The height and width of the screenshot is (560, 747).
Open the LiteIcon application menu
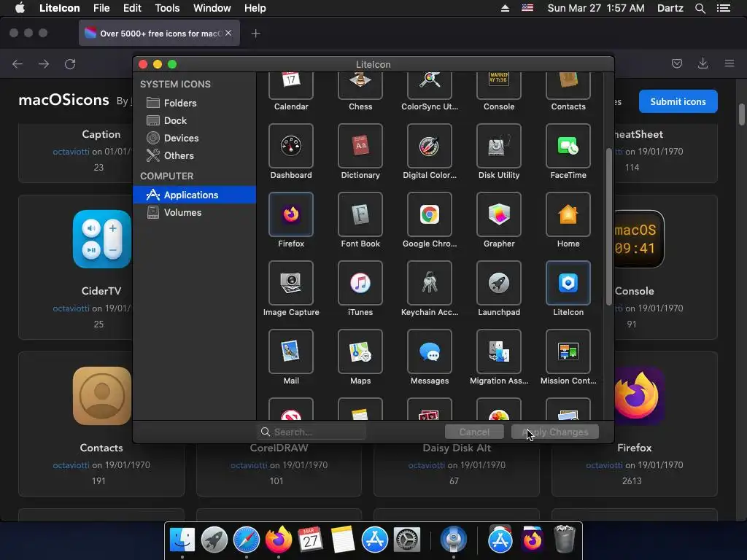(x=60, y=8)
